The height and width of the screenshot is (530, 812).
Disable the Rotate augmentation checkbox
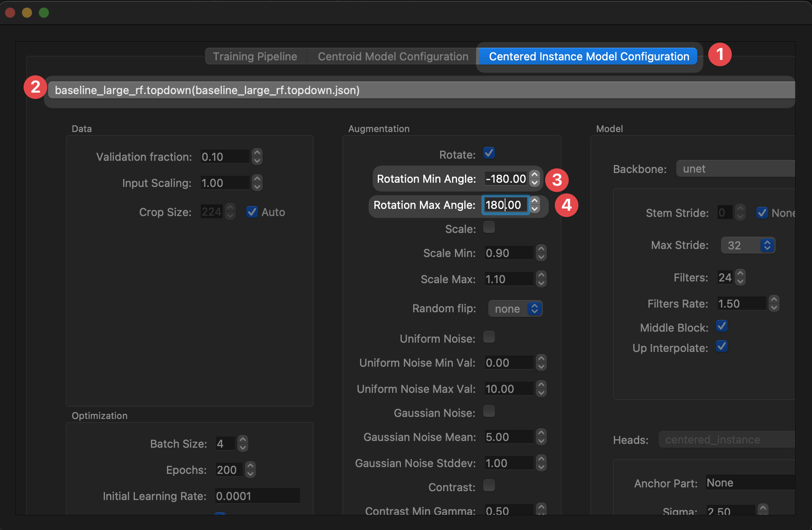[489, 153]
